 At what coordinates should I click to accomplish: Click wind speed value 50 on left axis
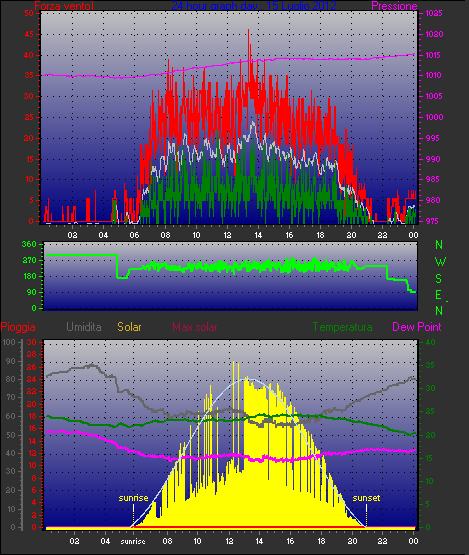pyautogui.click(x=29, y=13)
